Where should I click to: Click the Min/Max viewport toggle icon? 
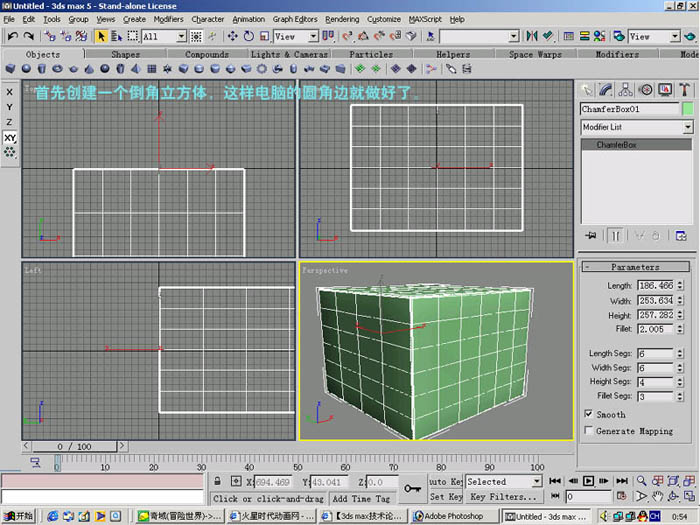click(689, 496)
